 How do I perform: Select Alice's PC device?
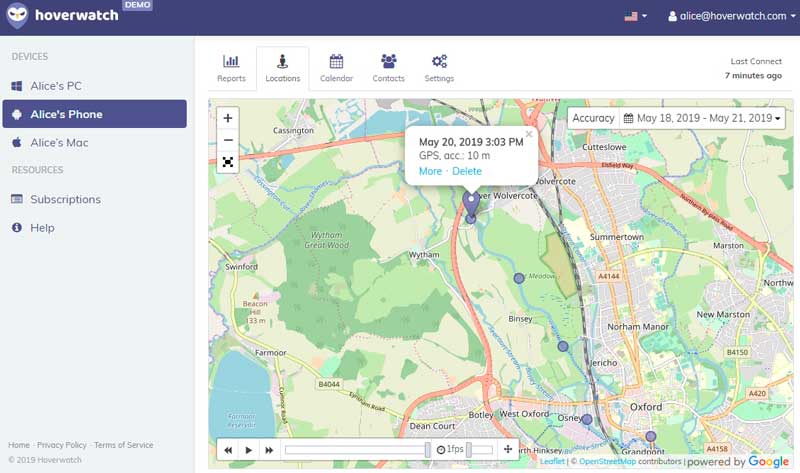[x=95, y=86]
